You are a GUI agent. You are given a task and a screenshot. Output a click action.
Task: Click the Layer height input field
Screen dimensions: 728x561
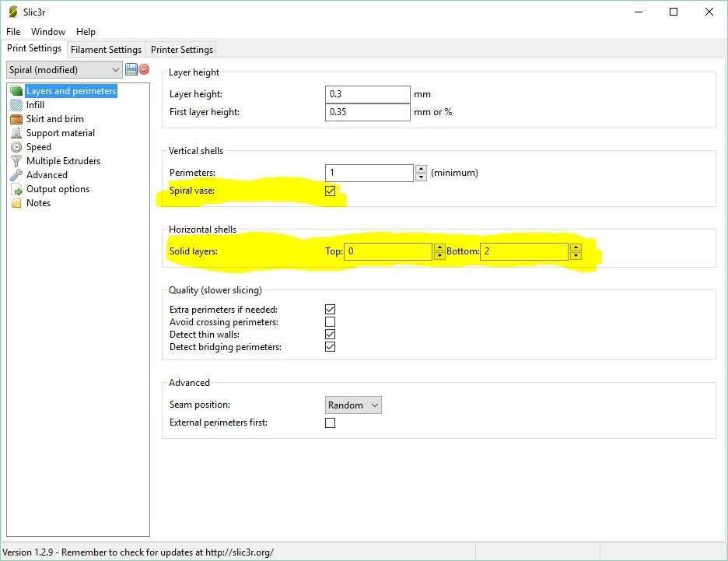point(368,94)
